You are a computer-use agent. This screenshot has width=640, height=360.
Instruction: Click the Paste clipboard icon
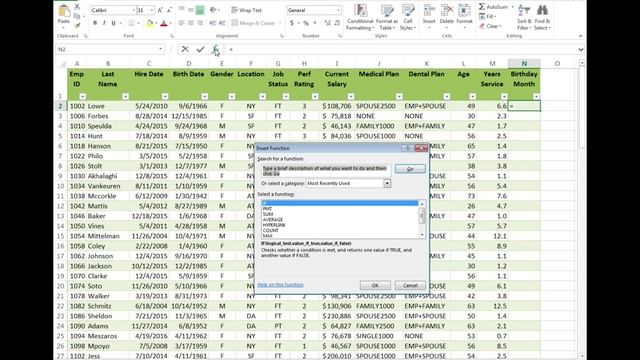64,11
